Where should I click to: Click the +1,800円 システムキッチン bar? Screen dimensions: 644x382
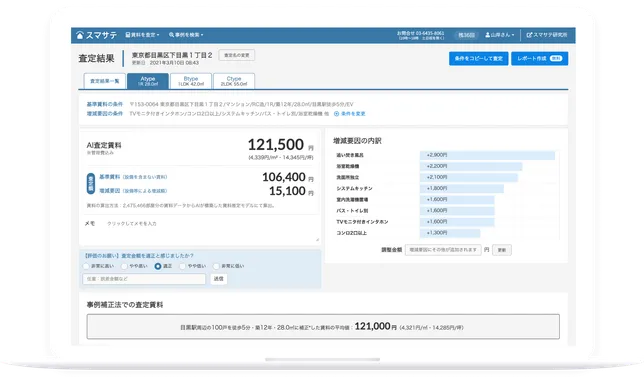(x=462, y=189)
